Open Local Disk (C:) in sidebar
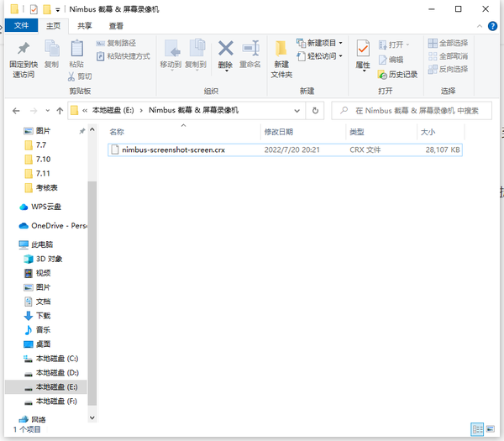Screen dimensions: 504x441 (55, 358)
